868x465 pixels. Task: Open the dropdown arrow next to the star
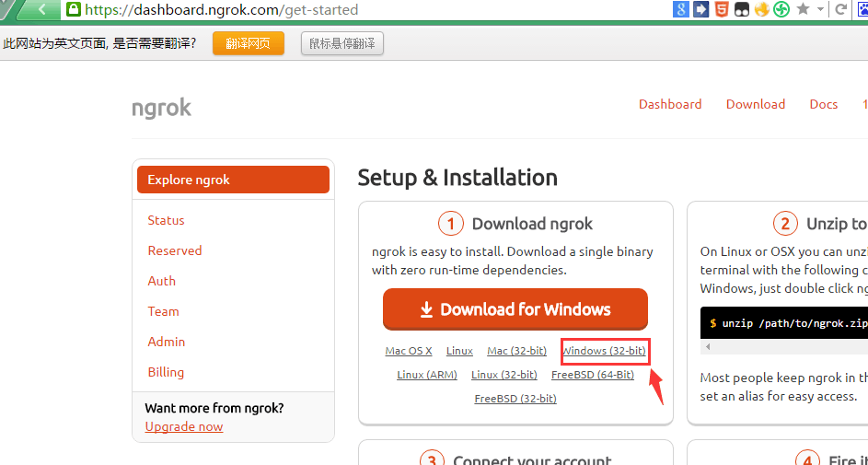click(820, 9)
